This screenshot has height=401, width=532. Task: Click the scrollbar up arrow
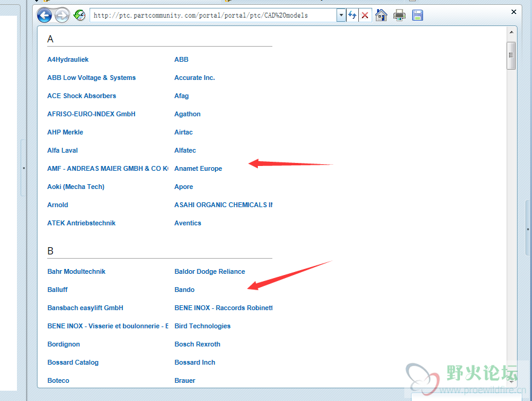coord(511,32)
